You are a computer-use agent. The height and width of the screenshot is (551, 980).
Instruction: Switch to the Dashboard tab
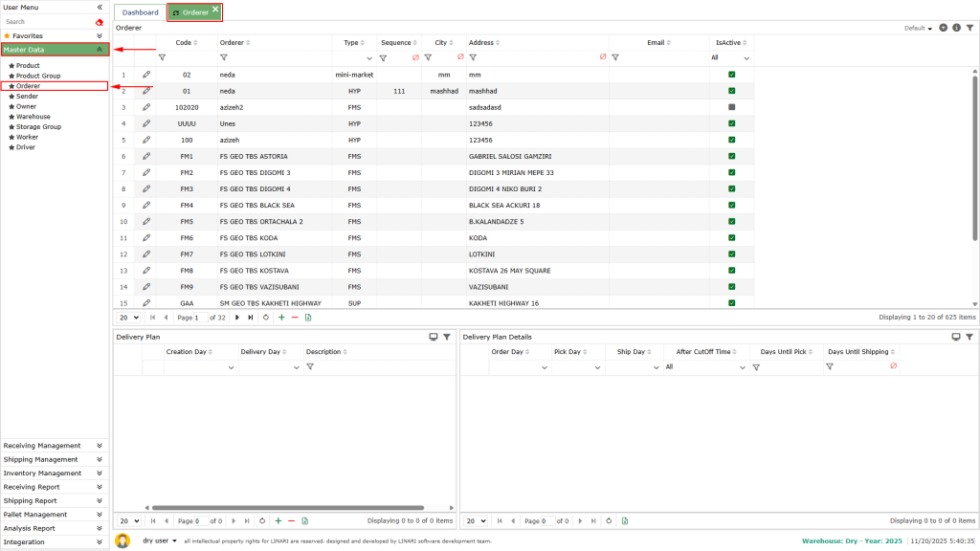point(140,12)
